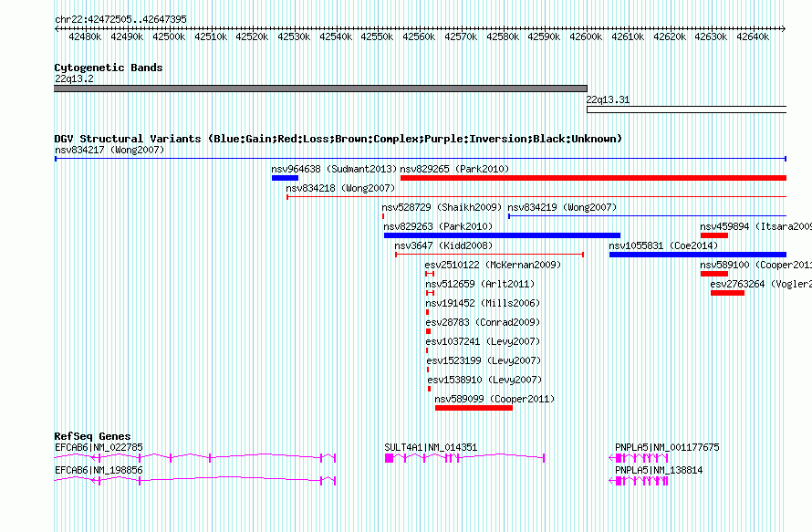Click nsv589099 (Cooper2011) label
The image size is (812, 532).
pos(494,399)
